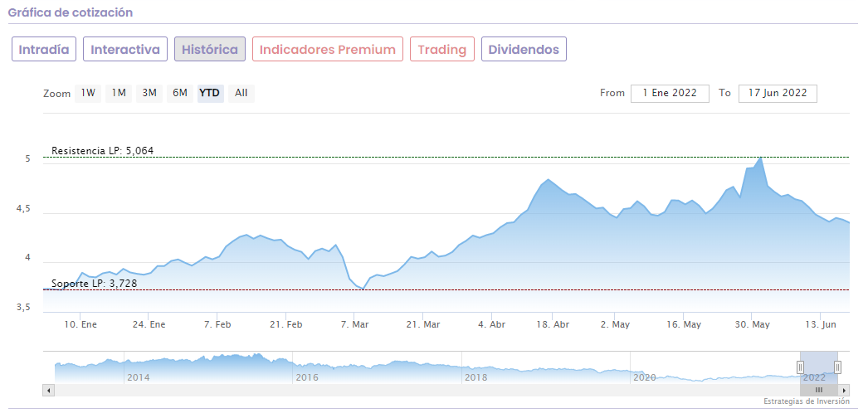Click the left range handle in navigator
This screenshot has height=418, width=868.
pos(801,367)
